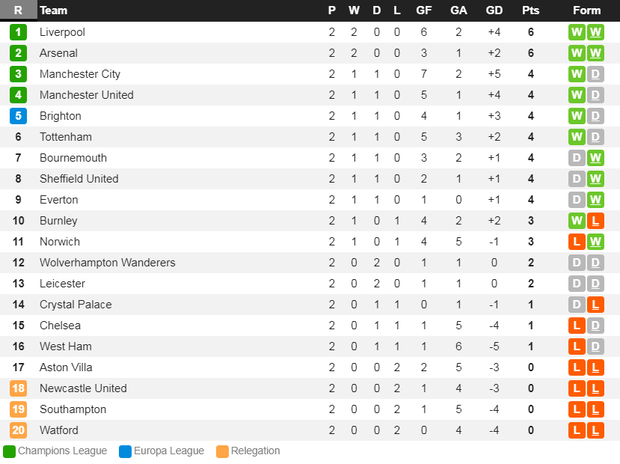Select the Sheffield United team name

pos(79,179)
